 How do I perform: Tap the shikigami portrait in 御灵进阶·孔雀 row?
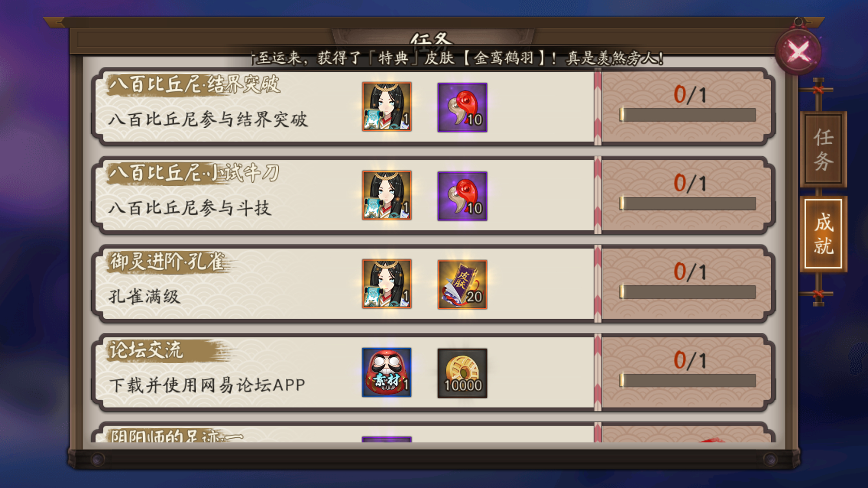point(387,284)
